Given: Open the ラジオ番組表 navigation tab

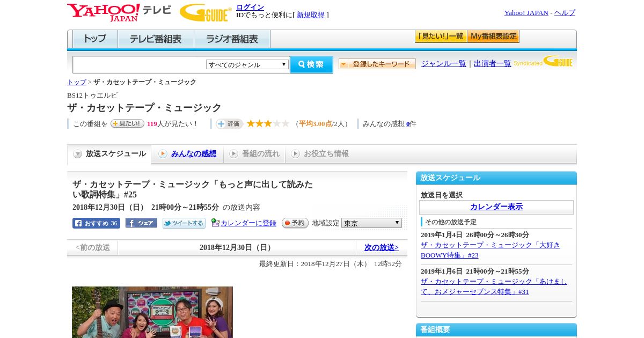Looking at the screenshot, I should [232, 39].
